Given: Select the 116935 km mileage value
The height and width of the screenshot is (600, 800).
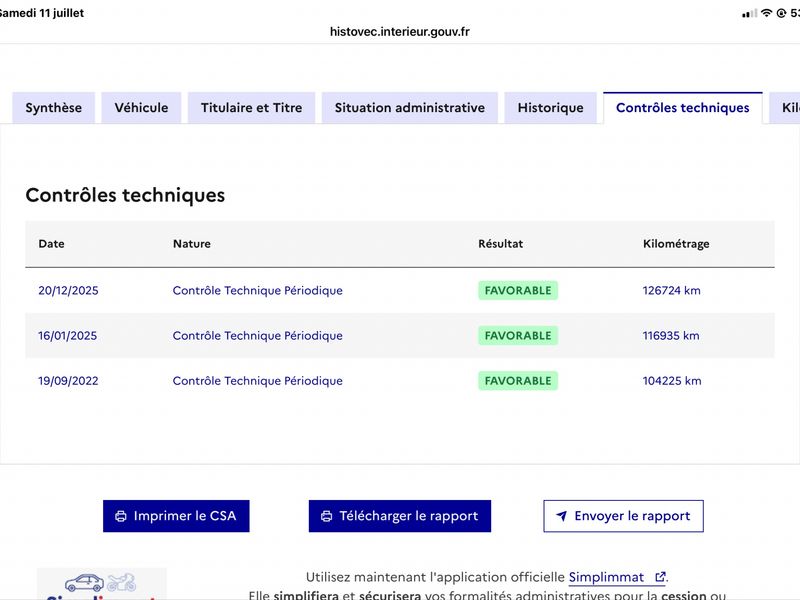Looking at the screenshot, I should [x=671, y=336].
